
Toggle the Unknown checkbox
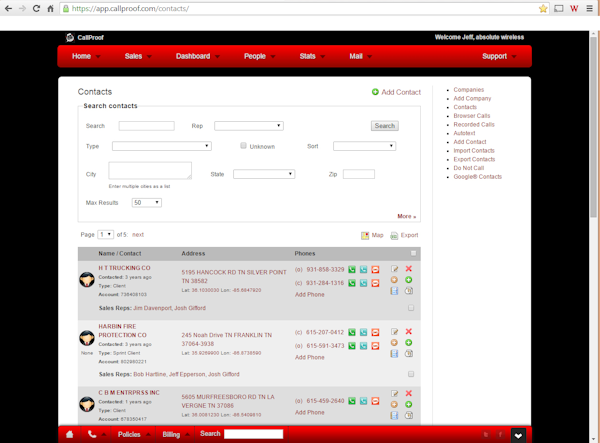243,145
